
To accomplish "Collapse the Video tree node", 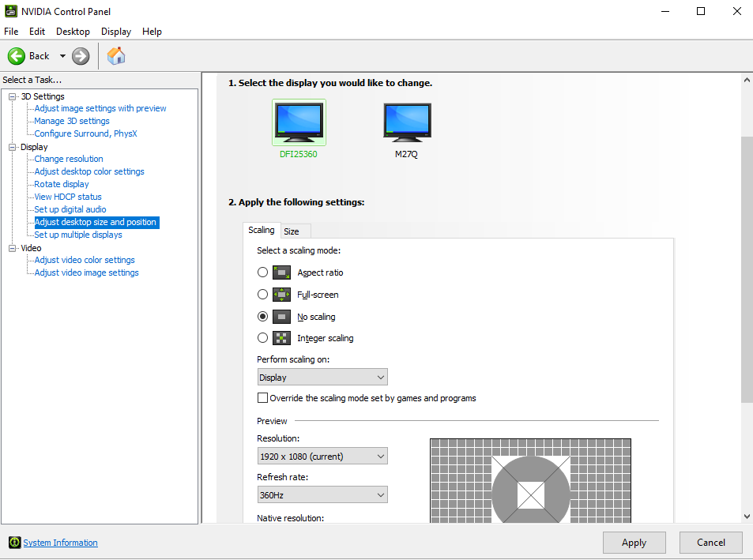I will point(13,248).
